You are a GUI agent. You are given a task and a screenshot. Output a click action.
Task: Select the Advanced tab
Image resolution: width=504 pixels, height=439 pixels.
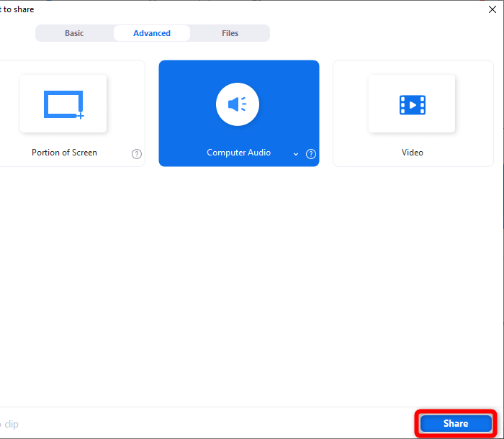152,33
